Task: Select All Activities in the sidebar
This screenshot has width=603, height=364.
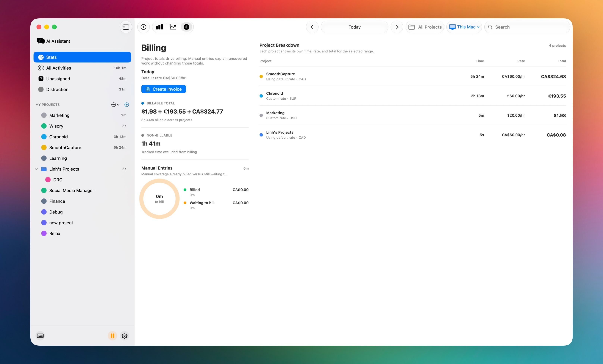Action: tap(82, 68)
